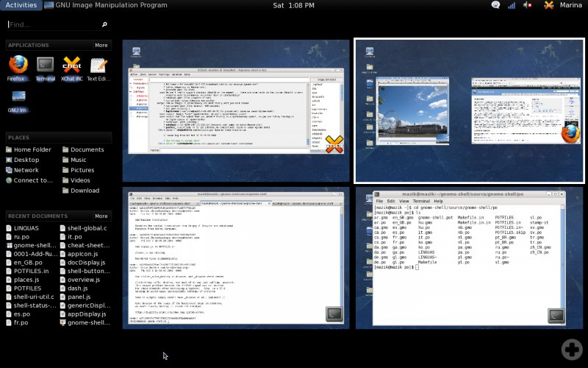
Task: Open the clock showing Sat 1:08 PM
Action: click(293, 5)
